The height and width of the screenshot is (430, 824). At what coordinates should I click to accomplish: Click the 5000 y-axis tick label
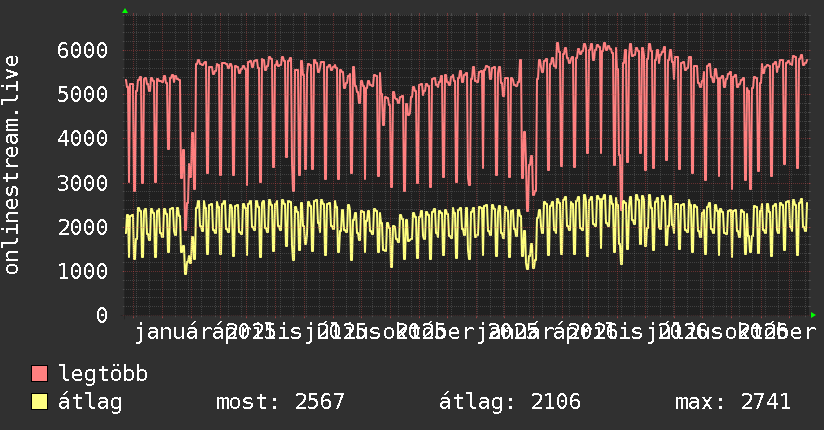click(83, 95)
